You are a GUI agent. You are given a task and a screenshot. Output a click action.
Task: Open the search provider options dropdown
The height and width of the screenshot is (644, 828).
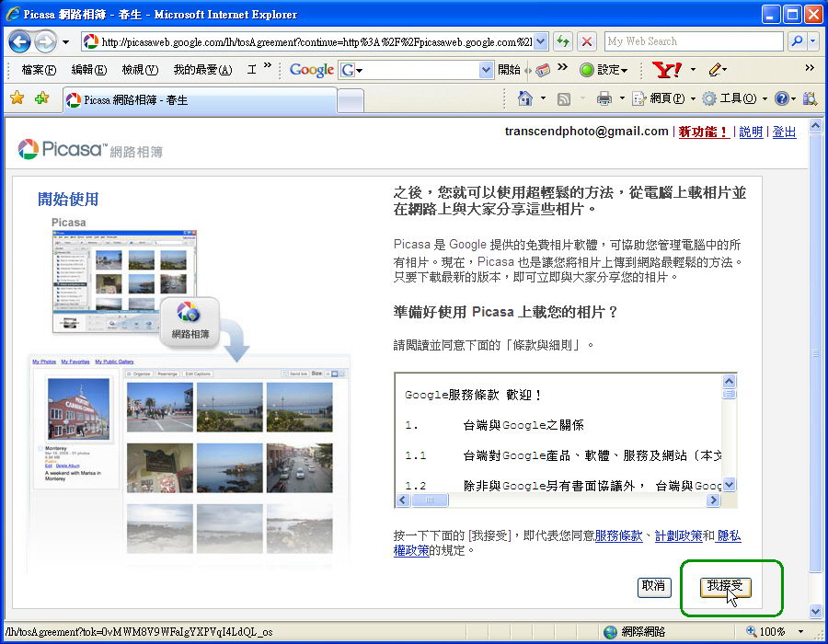(814, 41)
